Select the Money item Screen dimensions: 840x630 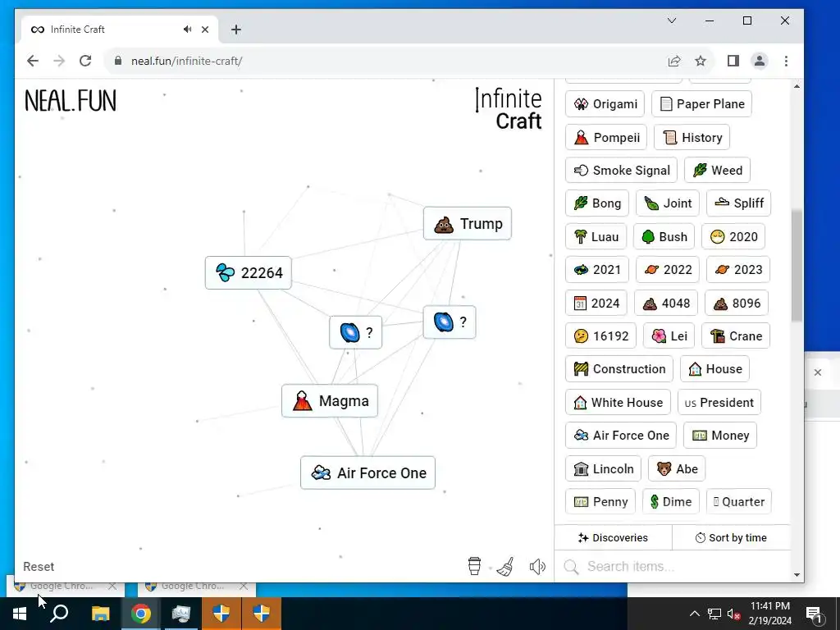click(720, 435)
